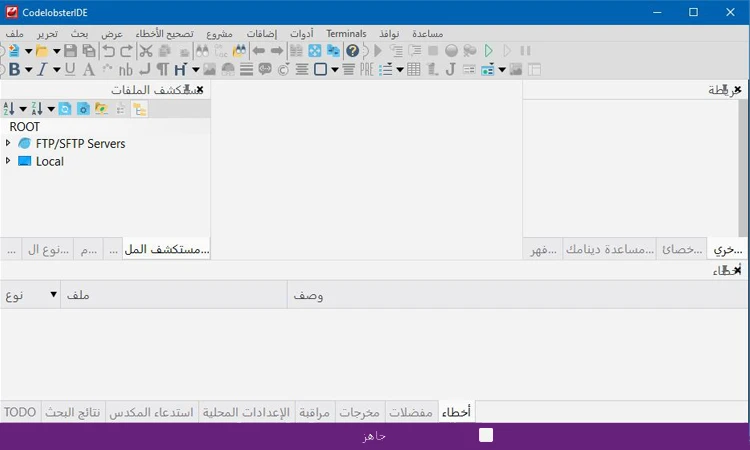Click the green Run debug arrow
Viewport: 750px width, 450px height.
coord(488,51)
